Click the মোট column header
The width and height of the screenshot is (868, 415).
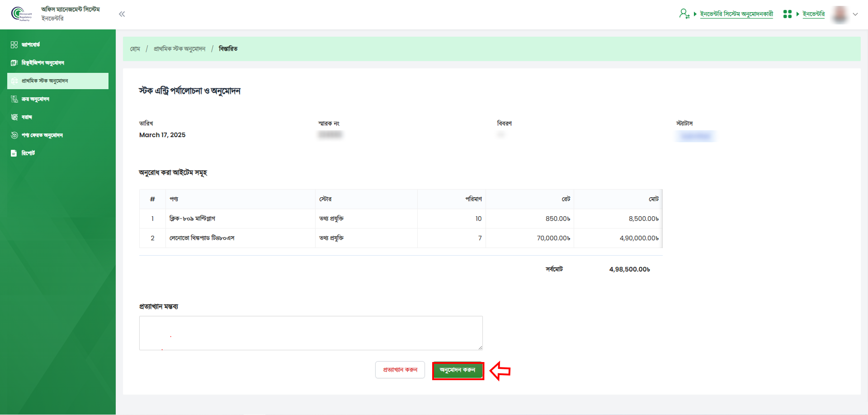pos(618,199)
